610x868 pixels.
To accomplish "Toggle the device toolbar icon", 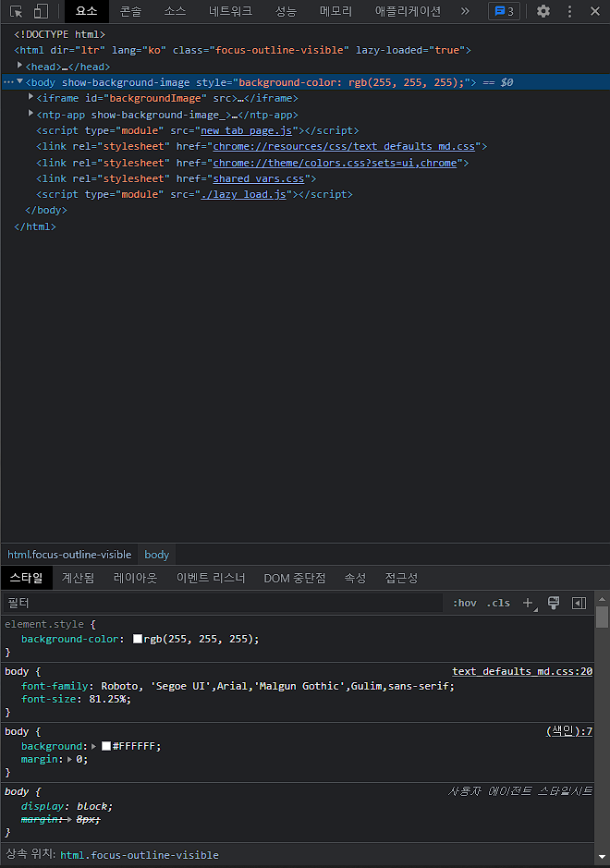I will coord(41,11).
